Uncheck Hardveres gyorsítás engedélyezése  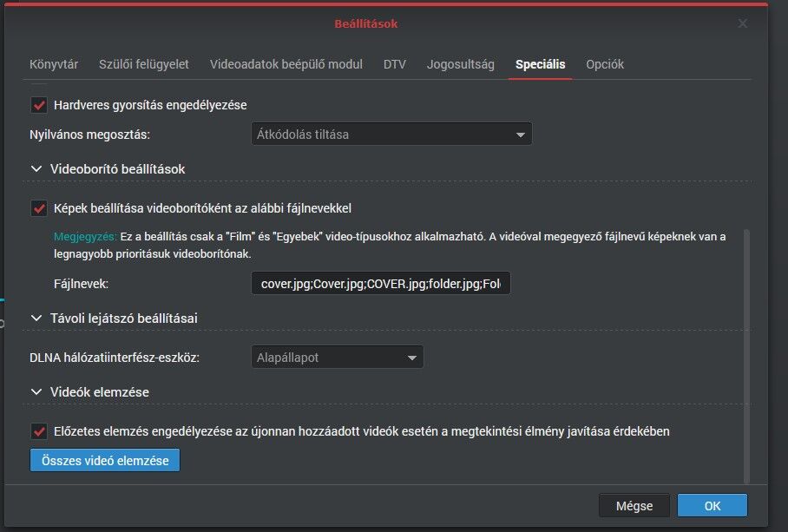coord(39,105)
